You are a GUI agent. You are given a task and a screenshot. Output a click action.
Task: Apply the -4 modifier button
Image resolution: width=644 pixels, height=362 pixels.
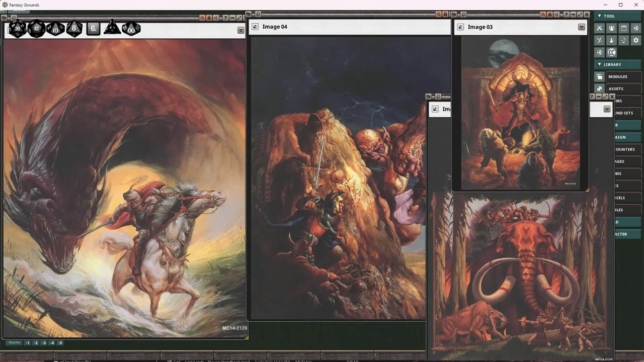coord(52,343)
